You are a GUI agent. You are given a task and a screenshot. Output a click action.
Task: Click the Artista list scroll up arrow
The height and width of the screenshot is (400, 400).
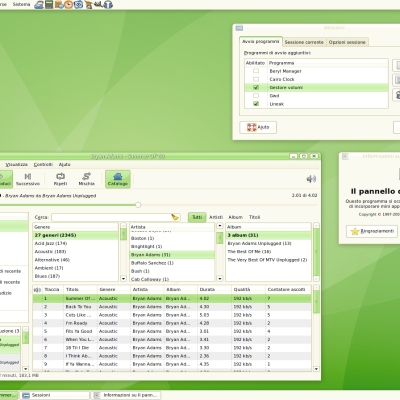[220, 226]
